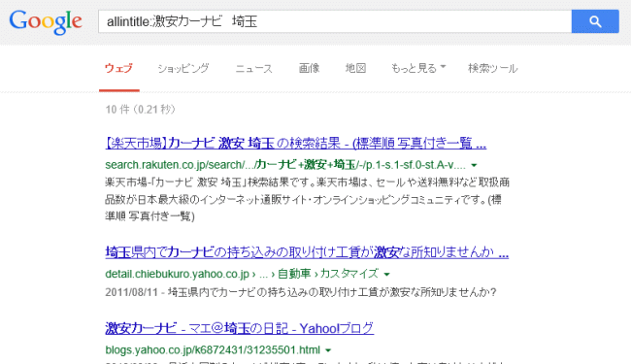Expand the もっと見る dropdown

pos(418,68)
